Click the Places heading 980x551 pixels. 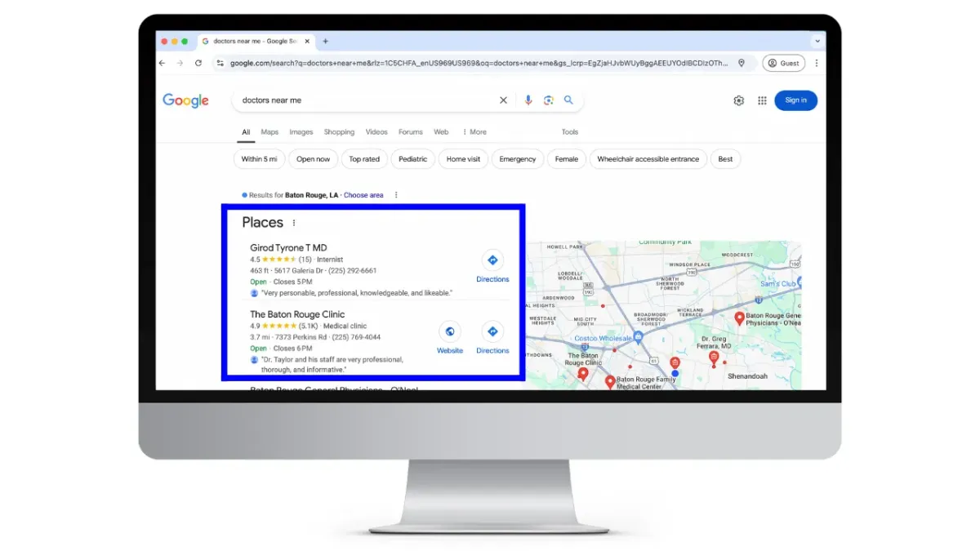click(x=262, y=222)
